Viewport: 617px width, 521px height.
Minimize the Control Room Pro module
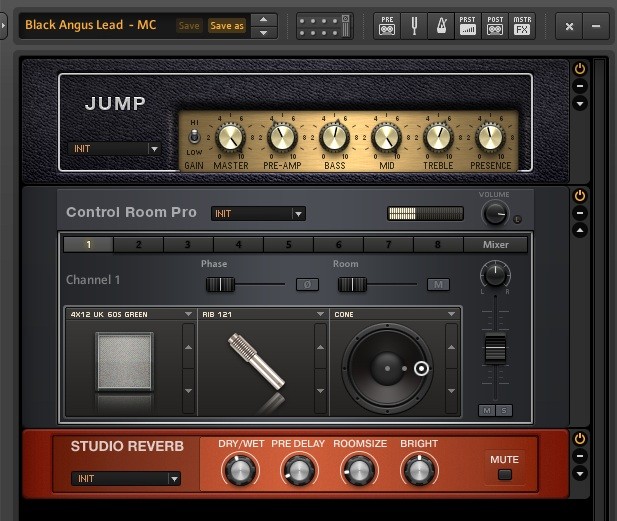click(x=580, y=213)
